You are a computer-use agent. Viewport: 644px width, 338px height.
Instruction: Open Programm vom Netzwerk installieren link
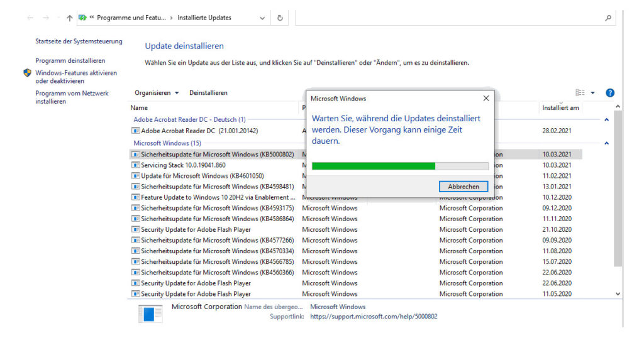click(72, 97)
